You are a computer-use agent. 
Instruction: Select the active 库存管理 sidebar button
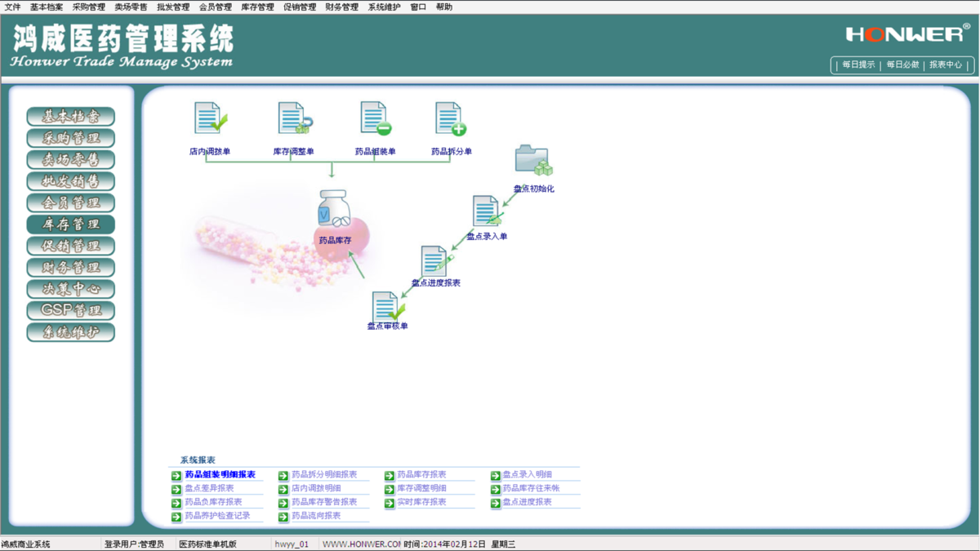coord(71,224)
